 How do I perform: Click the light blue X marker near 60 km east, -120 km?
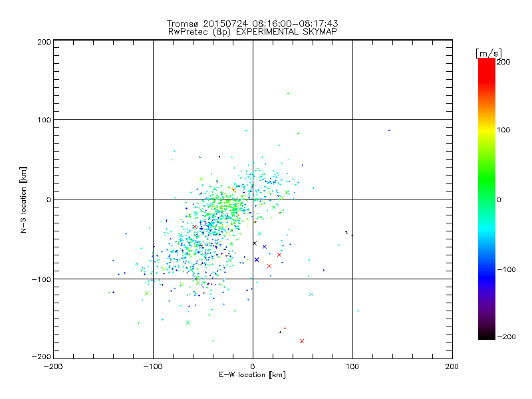pyautogui.click(x=311, y=294)
